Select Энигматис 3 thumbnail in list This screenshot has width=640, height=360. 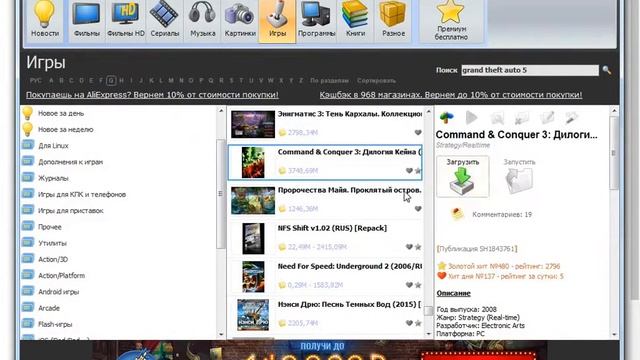click(x=253, y=124)
